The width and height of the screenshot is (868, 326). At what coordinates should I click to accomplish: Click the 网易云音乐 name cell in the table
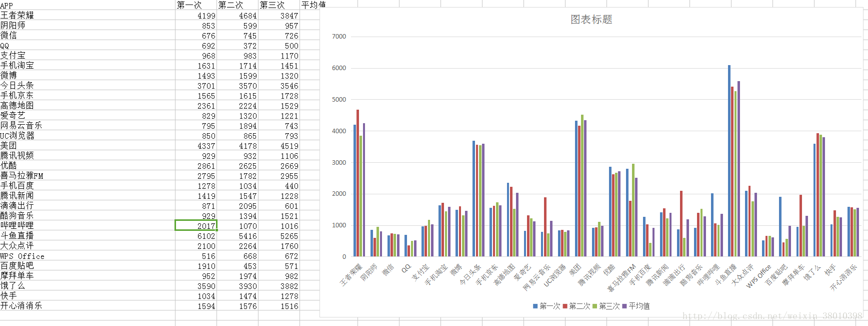[87, 125]
